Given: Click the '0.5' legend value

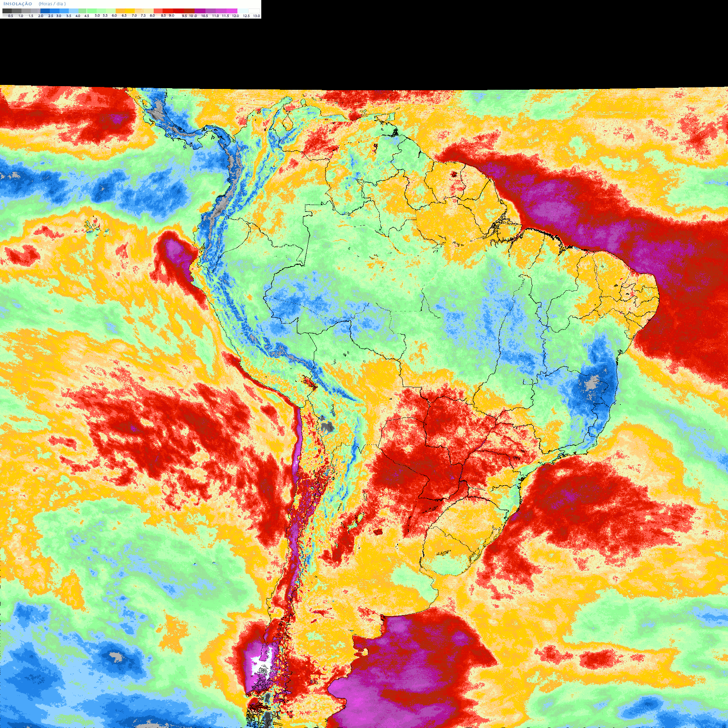Looking at the screenshot, I should (x=11, y=16).
